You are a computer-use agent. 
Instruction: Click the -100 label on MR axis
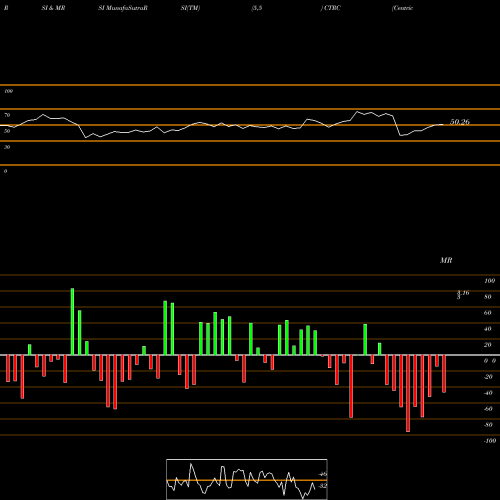coord(490,441)
